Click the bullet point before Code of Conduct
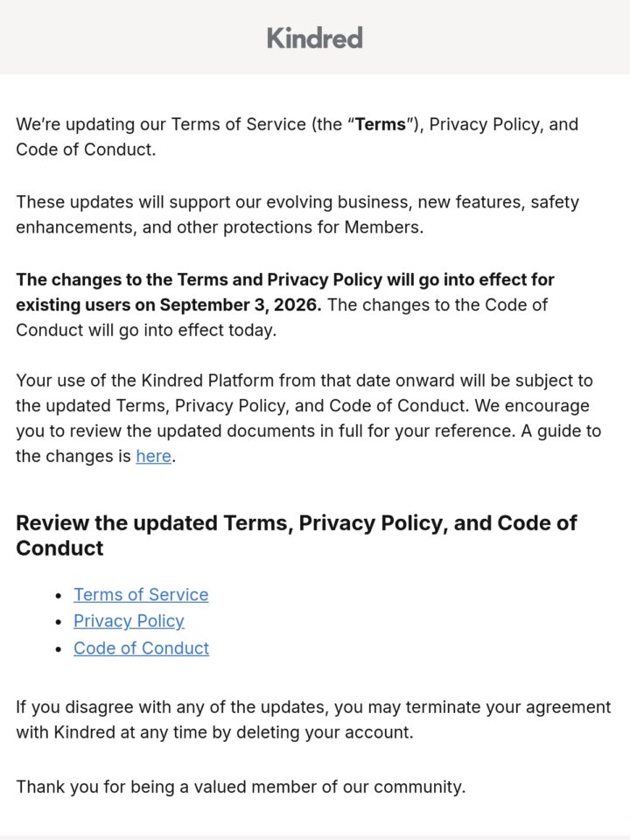 [59, 649]
